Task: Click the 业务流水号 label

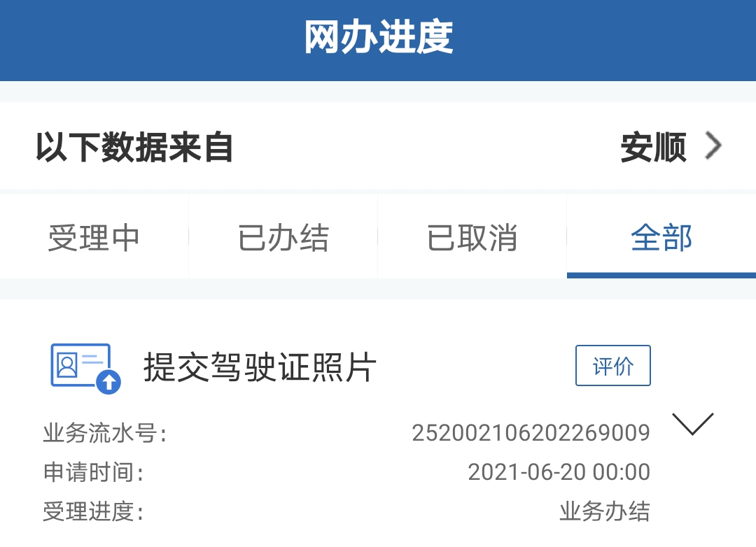Action: pyautogui.click(x=104, y=433)
